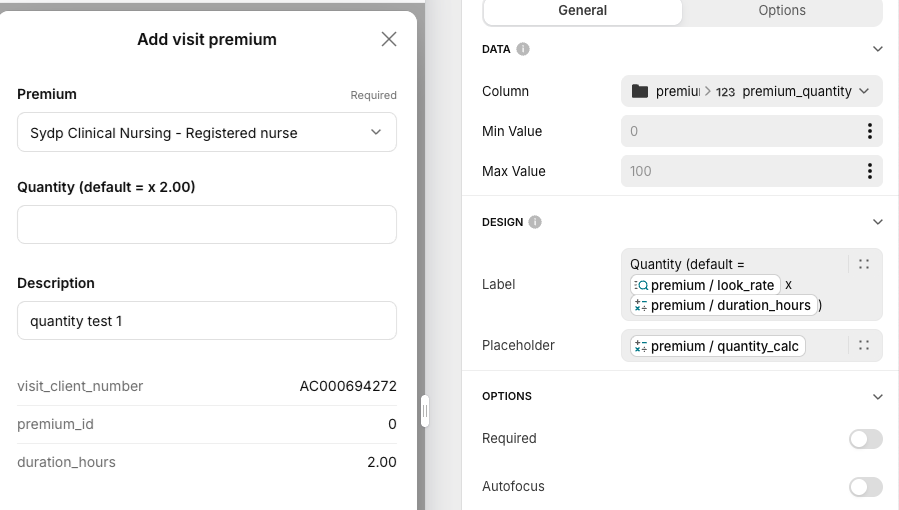Enable the Autofocus toggle
899x510 pixels.
point(865,486)
